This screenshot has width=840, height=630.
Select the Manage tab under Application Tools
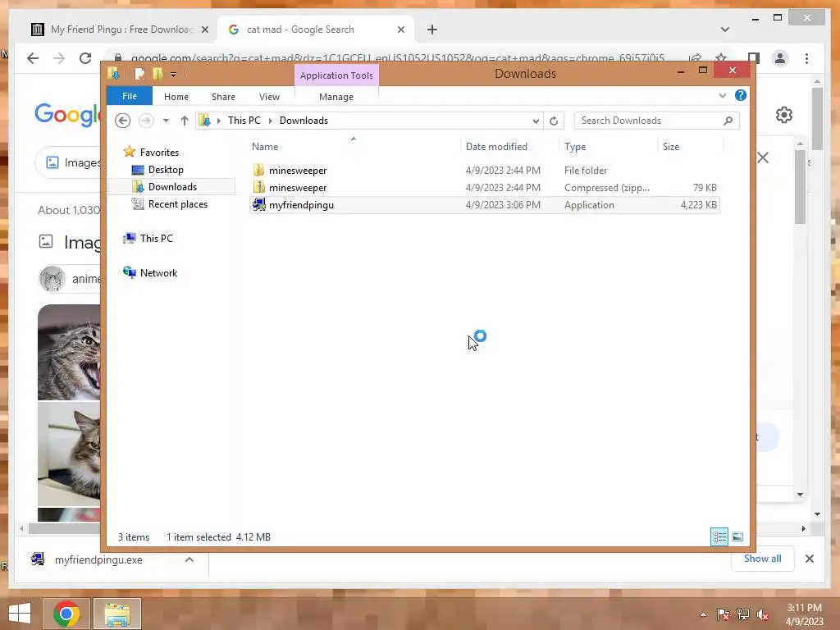(336, 97)
